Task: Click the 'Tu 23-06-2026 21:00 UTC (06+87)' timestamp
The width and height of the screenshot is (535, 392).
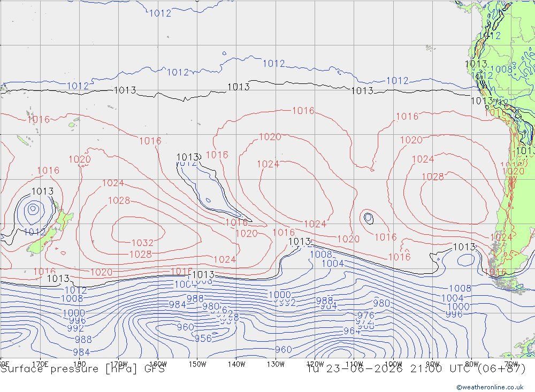Action: [x=416, y=369]
